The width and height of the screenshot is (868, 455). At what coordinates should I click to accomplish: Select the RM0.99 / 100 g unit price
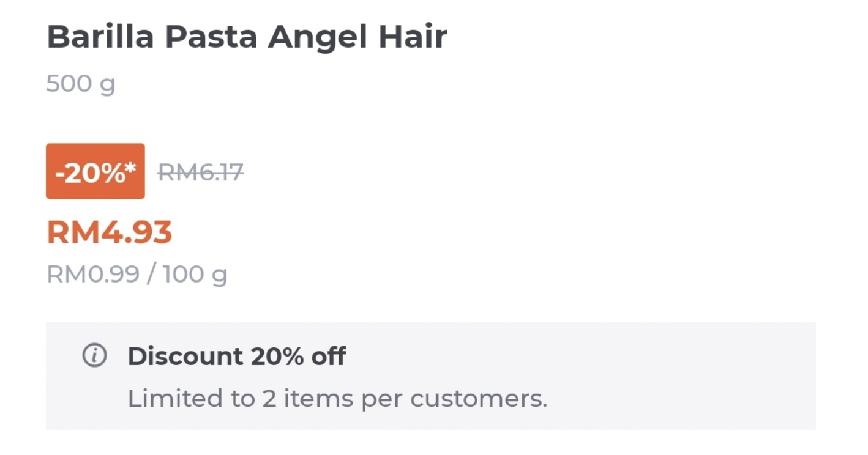click(x=137, y=275)
